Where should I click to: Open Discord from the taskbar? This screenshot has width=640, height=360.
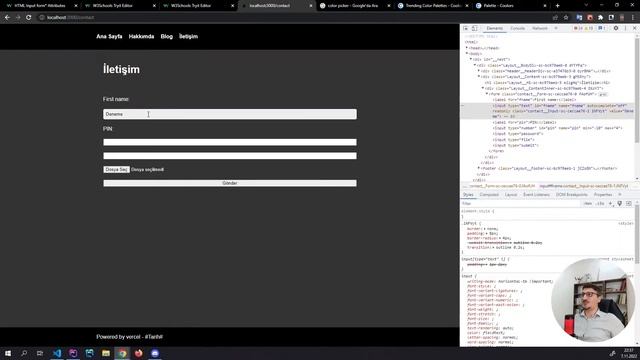155,353
